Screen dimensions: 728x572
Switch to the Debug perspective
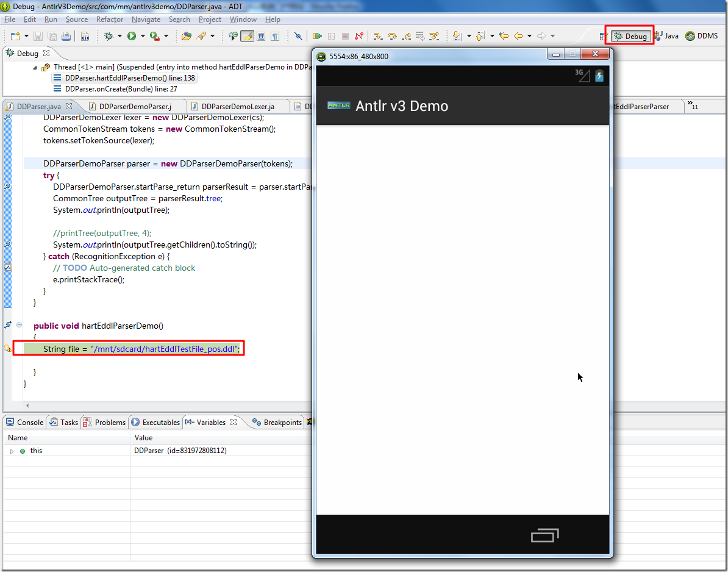point(630,36)
